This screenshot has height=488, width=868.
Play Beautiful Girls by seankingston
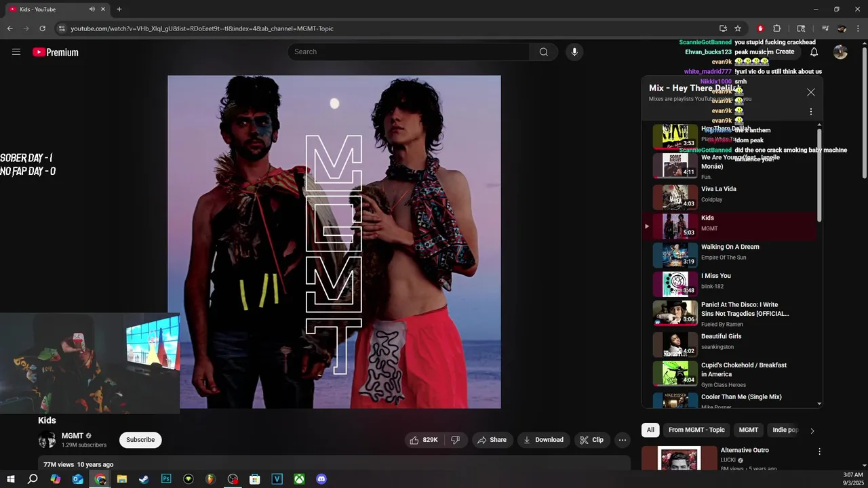tap(730, 344)
